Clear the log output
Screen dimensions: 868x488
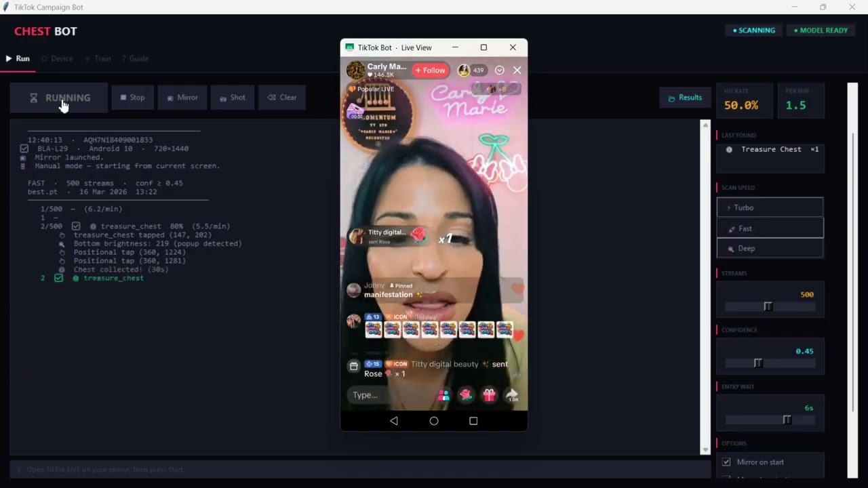(x=282, y=98)
